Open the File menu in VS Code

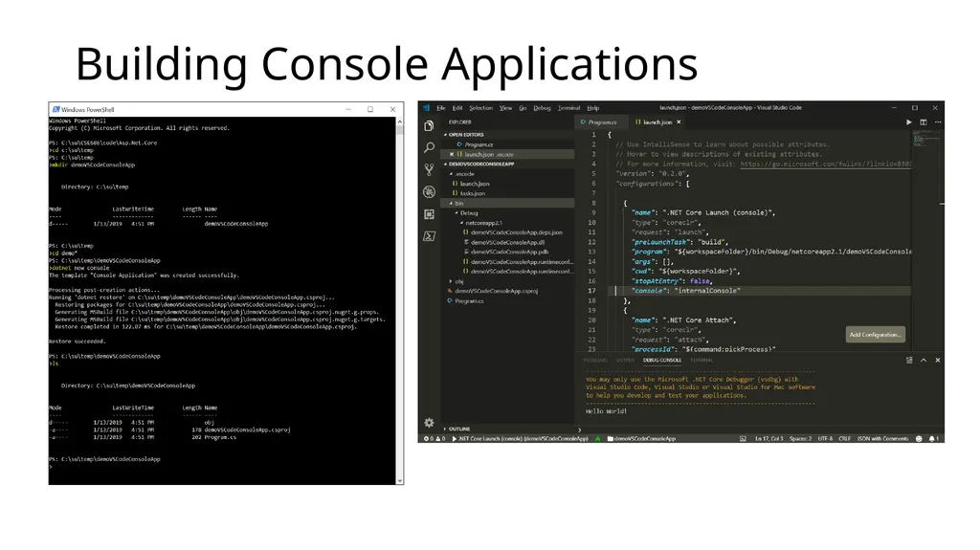coord(440,108)
